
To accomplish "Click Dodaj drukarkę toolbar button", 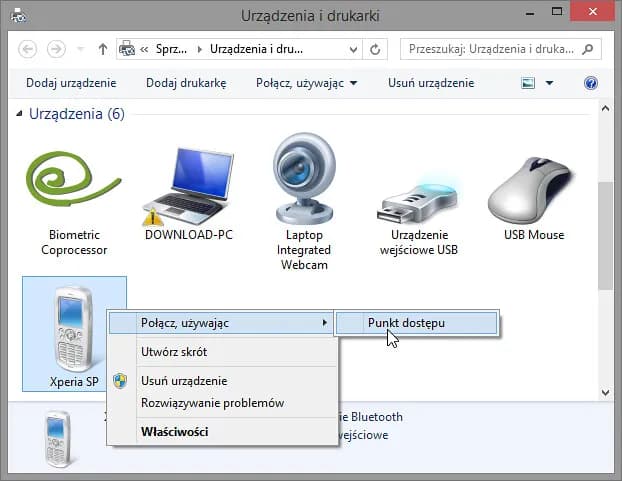I will click(186, 83).
